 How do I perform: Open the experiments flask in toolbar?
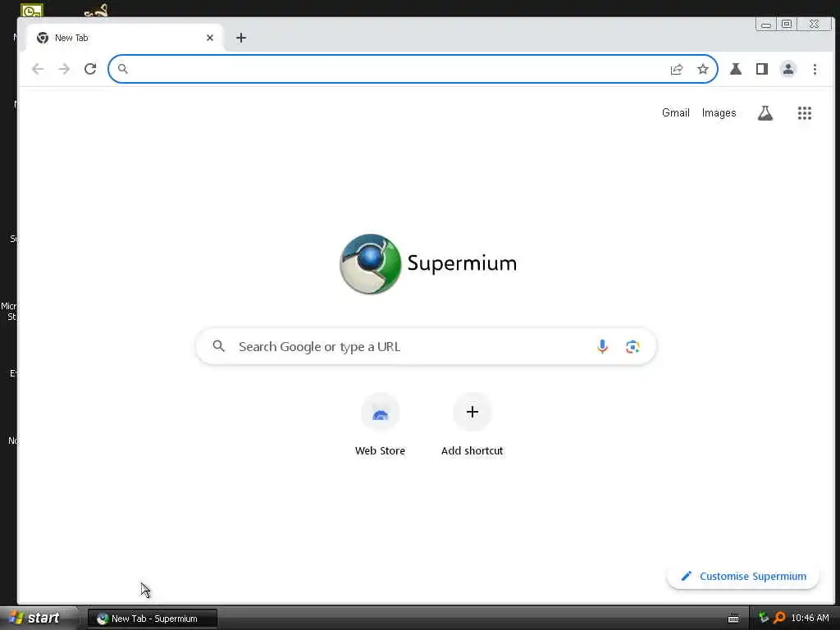[736, 69]
